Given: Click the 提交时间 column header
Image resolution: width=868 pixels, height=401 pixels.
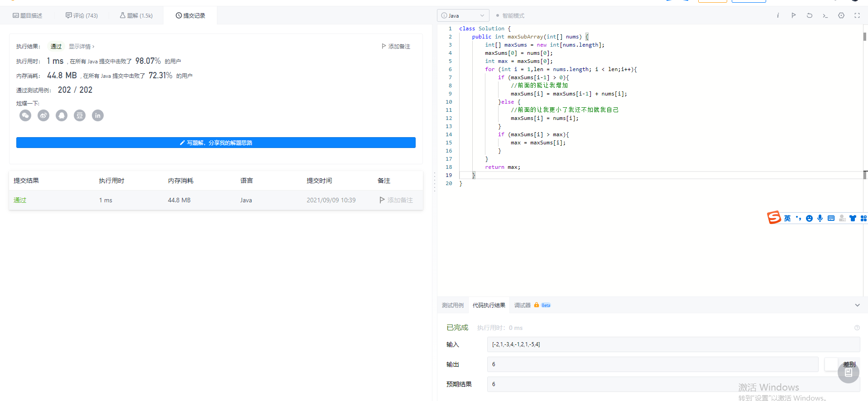Looking at the screenshot, I should tap(319, 181).
